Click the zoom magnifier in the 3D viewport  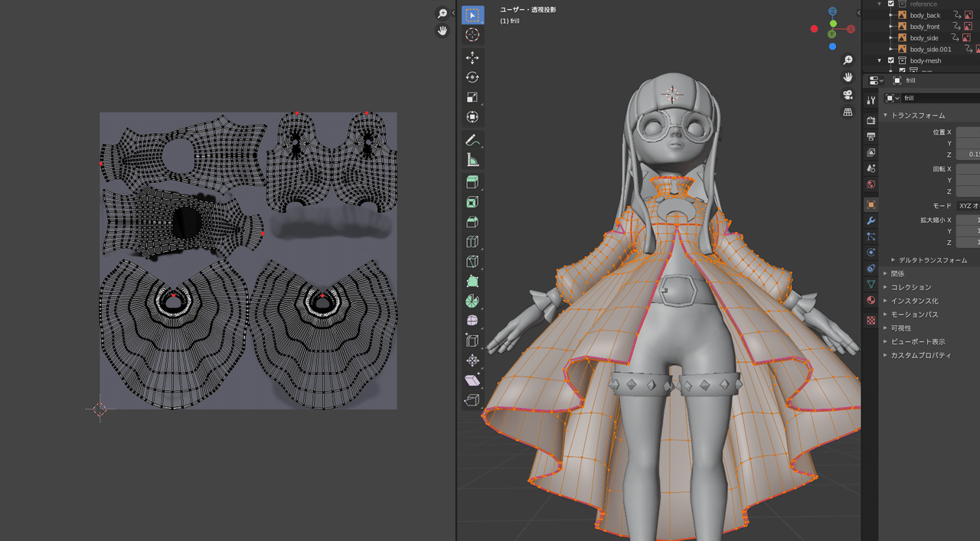(x=848, y=60)
